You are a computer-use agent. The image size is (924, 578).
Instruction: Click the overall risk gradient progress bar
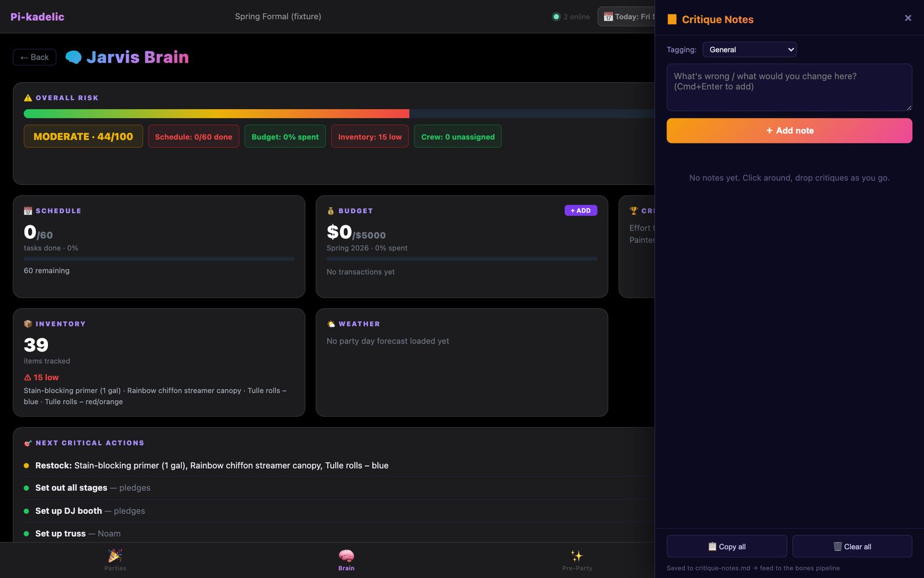(339, 114)
